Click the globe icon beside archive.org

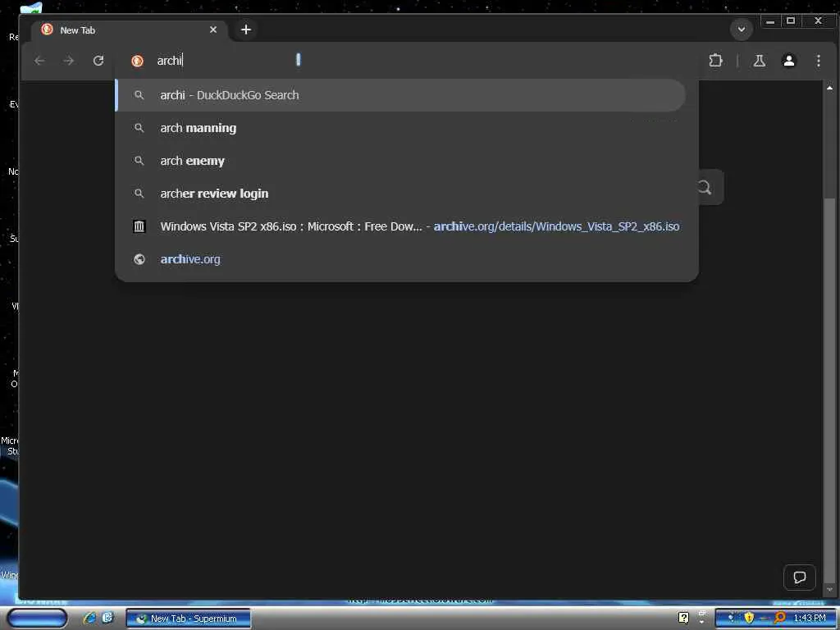[x=139, y=259]
